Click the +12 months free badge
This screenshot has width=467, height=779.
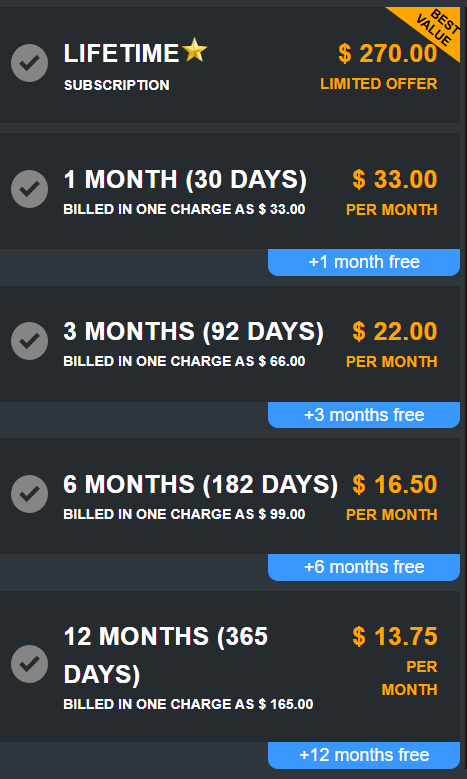click(x=364, y=755)
